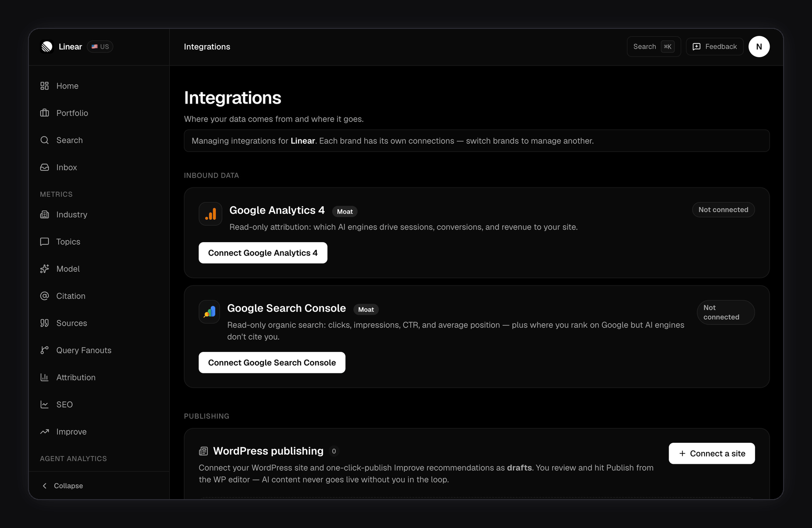Click the WordPress publishing heading
This screenshot has width=812, height=528.
coord(268,451)
